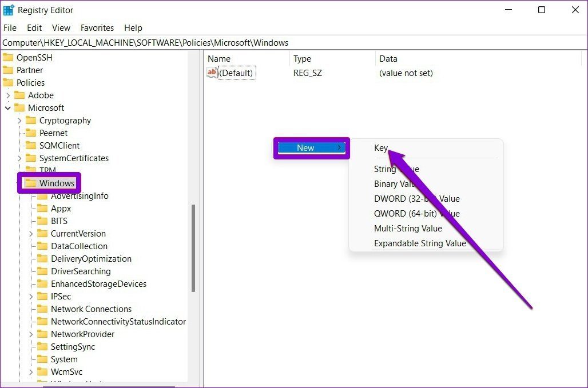The image size is (588, 388).
Task: Choose QWORD (64-bit) Value
Action: [x=416, y=214]
